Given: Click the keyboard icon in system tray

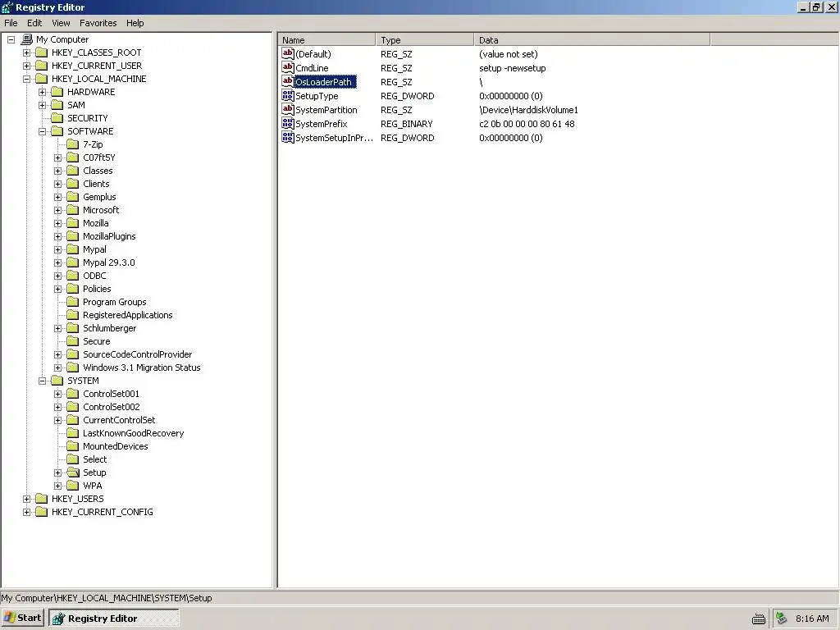Looking at the screenshot, I should tap(759, 619).
